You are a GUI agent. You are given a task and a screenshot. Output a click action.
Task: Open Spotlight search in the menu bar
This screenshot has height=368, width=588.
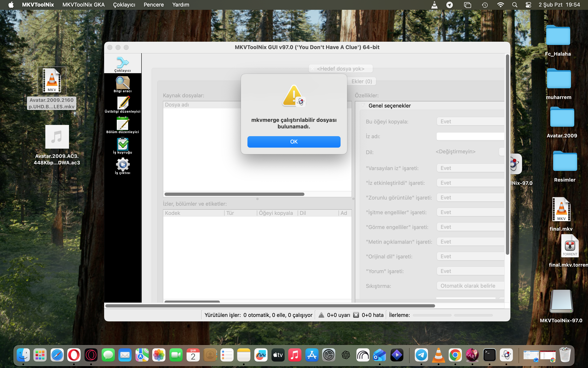pyautogui.click(x=514, y=5)
